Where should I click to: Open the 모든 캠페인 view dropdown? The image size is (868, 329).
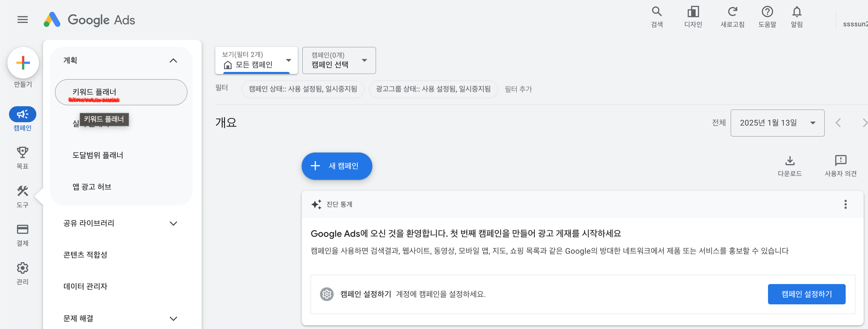(256, 60)
